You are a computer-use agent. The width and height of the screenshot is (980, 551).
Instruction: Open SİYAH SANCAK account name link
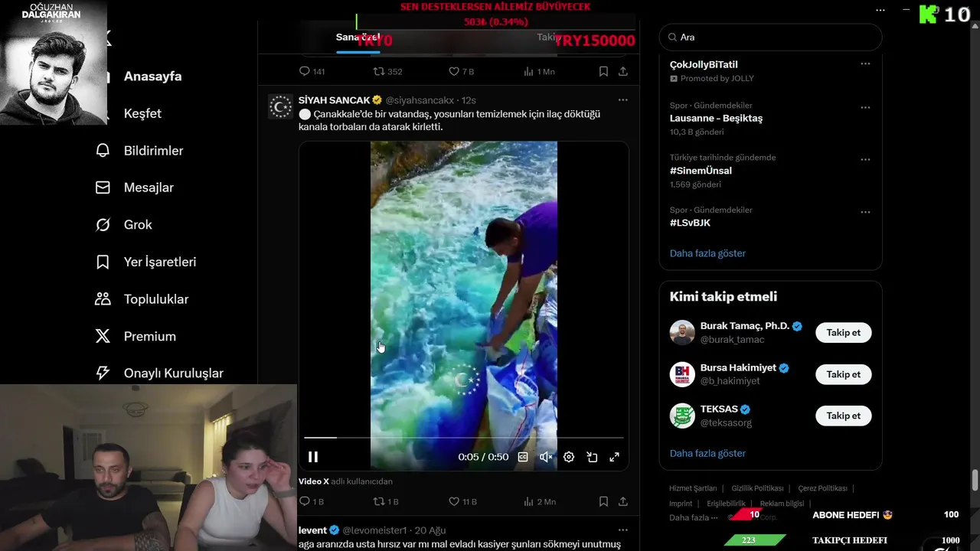[334, 100]
